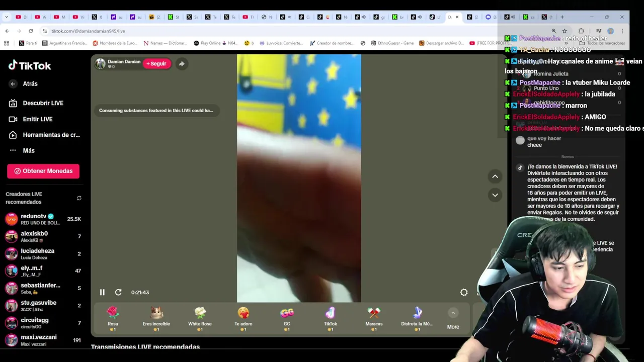
Task: Send Disfruta la Música gift
Action: click(417, 318)
